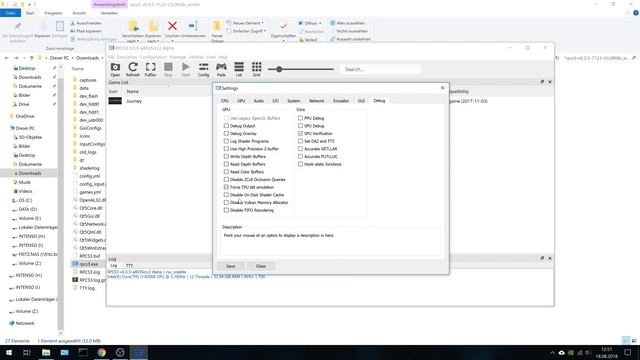Click the pin to quick access icon

point(18,27)
